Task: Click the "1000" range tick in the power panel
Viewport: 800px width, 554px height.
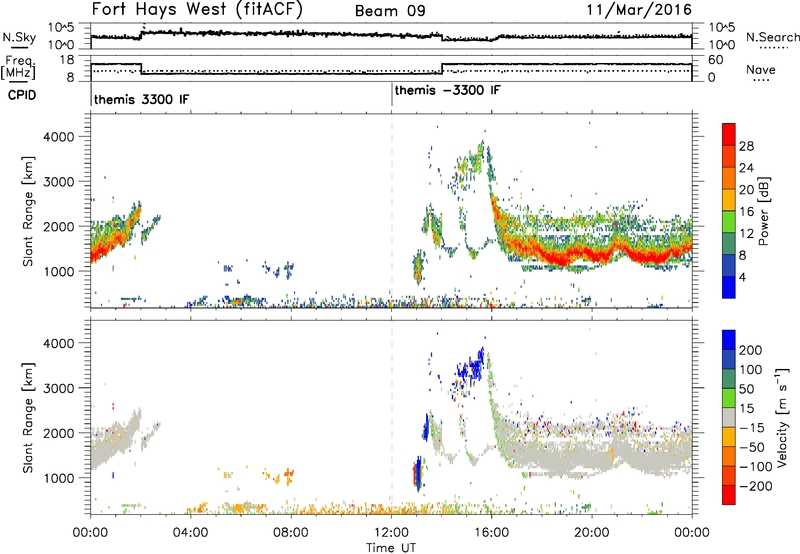Action: [x=59, y=271]
